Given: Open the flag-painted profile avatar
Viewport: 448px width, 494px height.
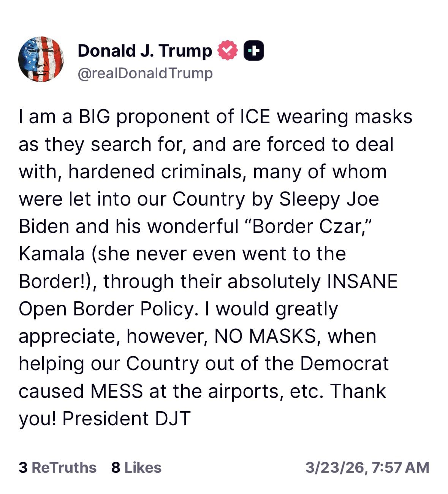Looking at the screenshot, I should coord(41,59).
